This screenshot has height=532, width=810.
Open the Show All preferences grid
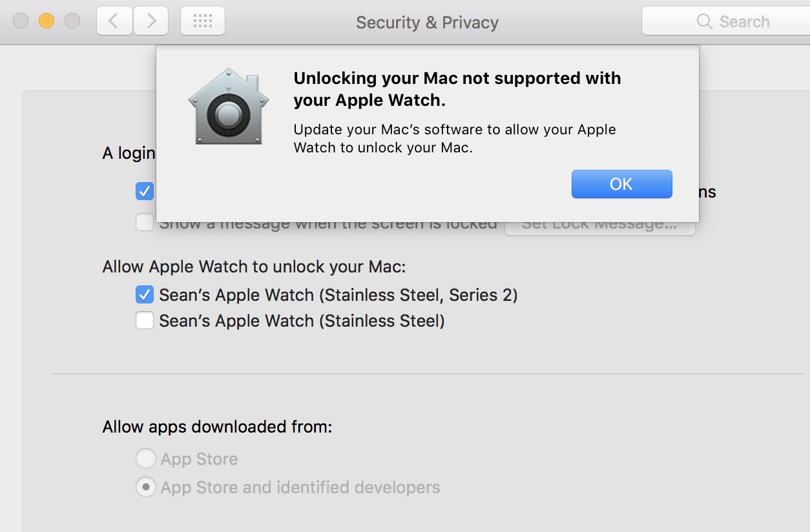coord(203,21)
